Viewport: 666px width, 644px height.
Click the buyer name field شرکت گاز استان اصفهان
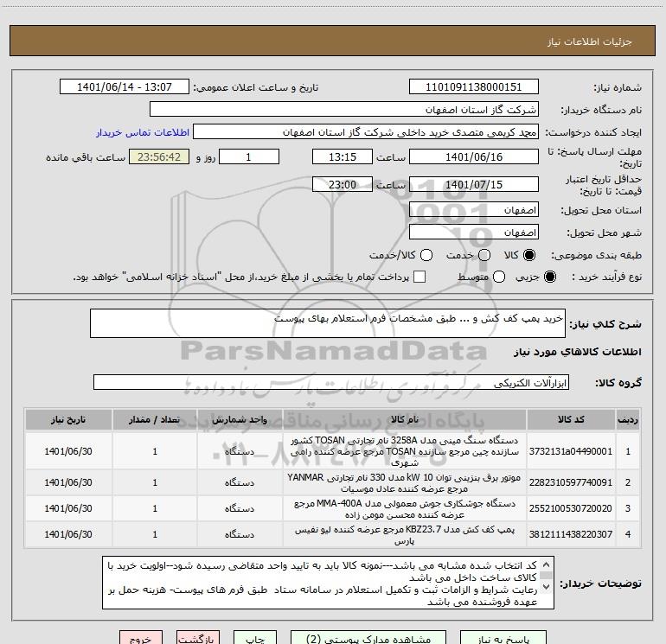[x=344, y=109]
